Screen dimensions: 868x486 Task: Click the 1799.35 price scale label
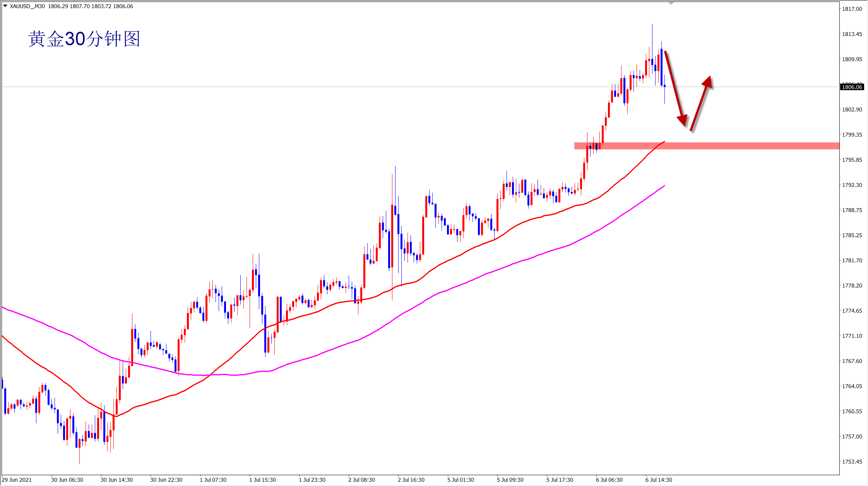852,135
